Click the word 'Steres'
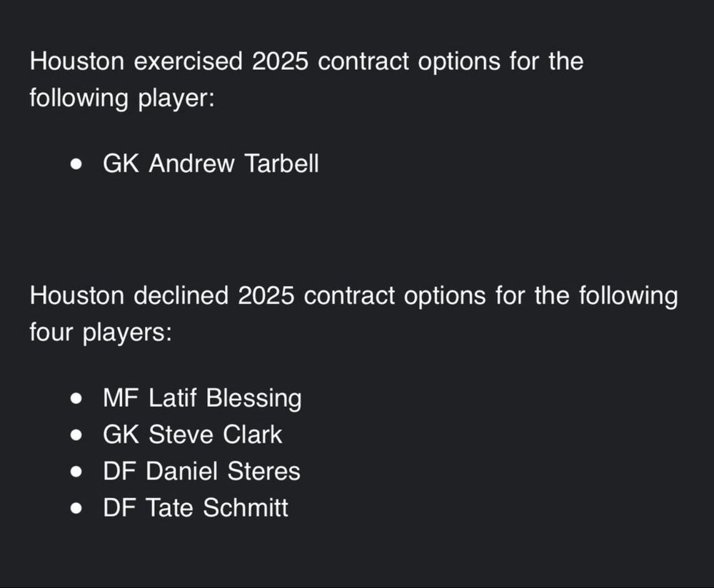This screenshot has height=588, width=714. [x=263, y=471]
